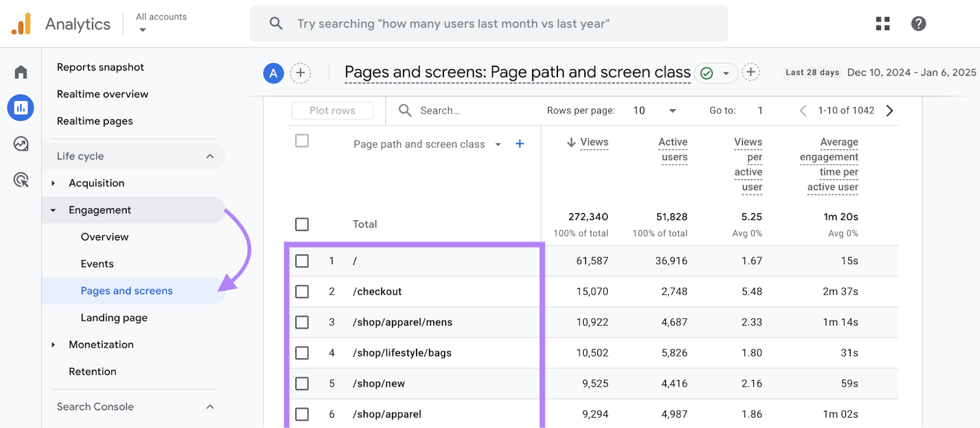Expand the Acquisition tree item
The image size is (980, 428).
click(x=53, y=183)
